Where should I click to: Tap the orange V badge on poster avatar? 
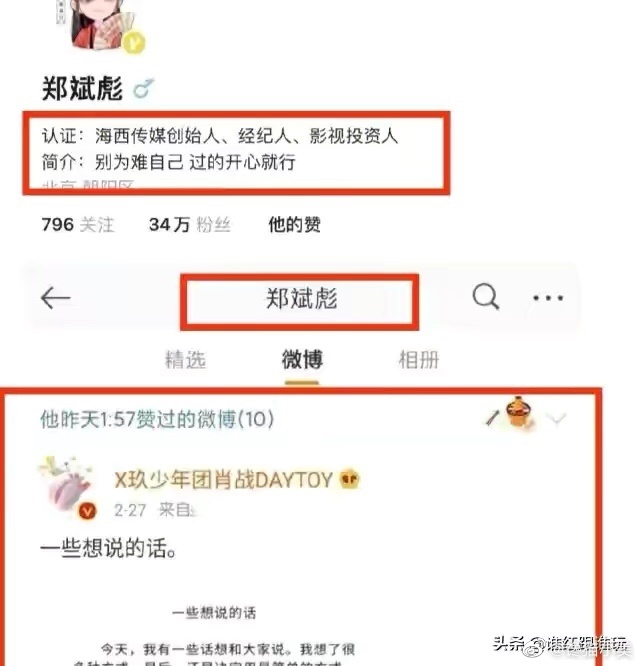click(87, 511)
